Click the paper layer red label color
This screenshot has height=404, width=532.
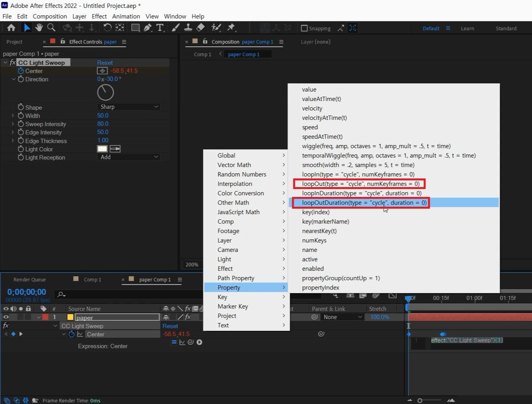tap(45, 317)
